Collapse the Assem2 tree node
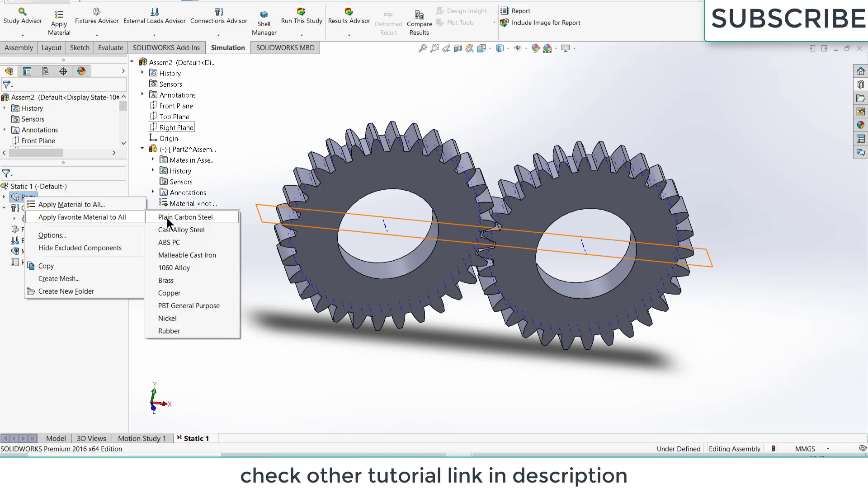The image size is (868, 488). tap(132, 62)
